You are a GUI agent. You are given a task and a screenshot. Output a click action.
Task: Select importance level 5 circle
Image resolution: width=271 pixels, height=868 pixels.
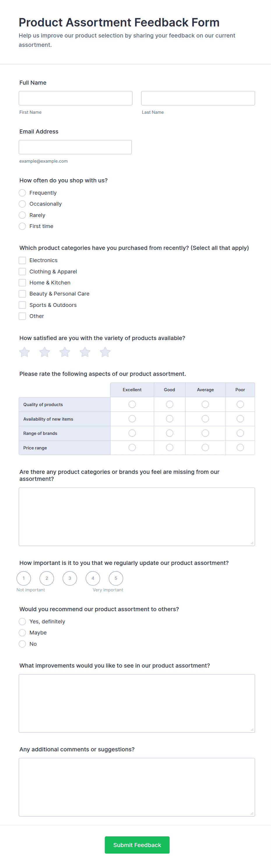coord(116,578)
